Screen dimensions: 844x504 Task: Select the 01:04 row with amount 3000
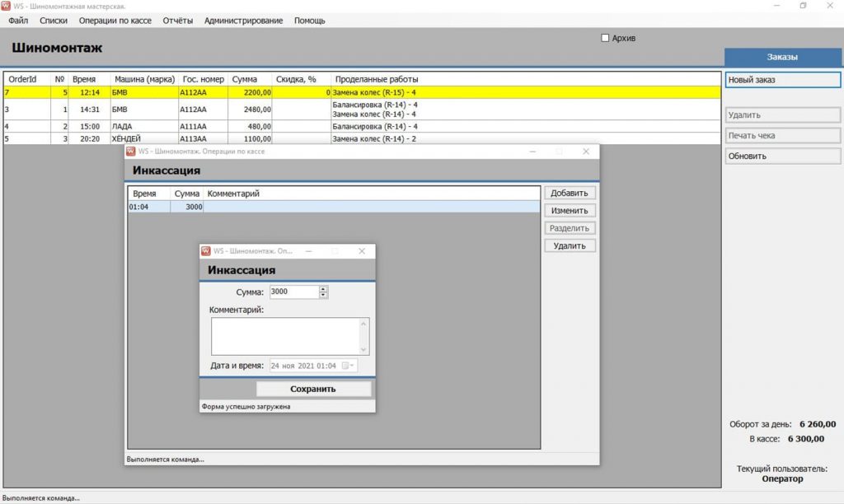(334, 207)
